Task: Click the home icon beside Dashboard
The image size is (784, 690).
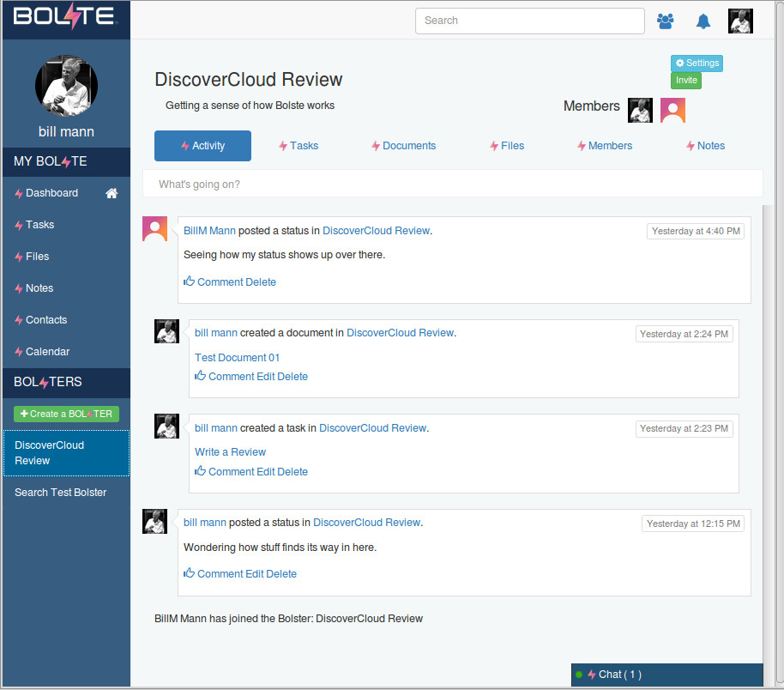Action: click(112, 194)
